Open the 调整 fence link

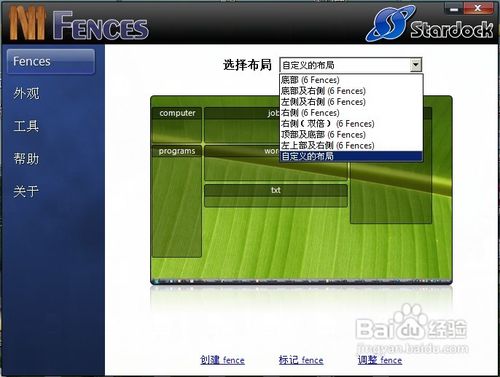point(380,360)
